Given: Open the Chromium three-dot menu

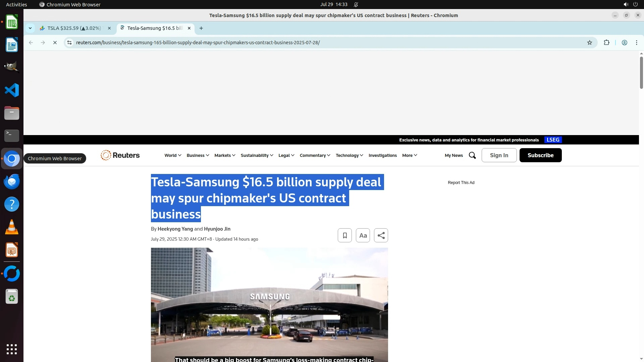Looking at the screenshot, I should (x=636, y=43).
